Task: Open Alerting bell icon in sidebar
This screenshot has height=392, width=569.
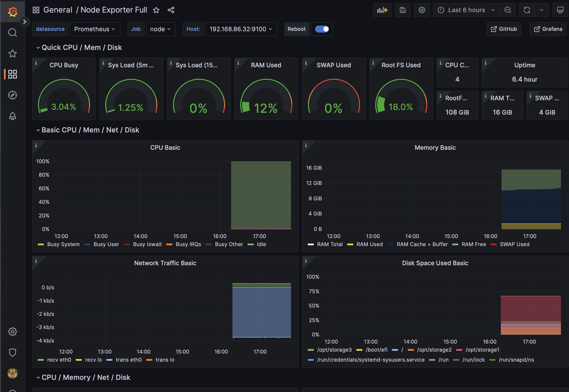Action: (13, 116)
